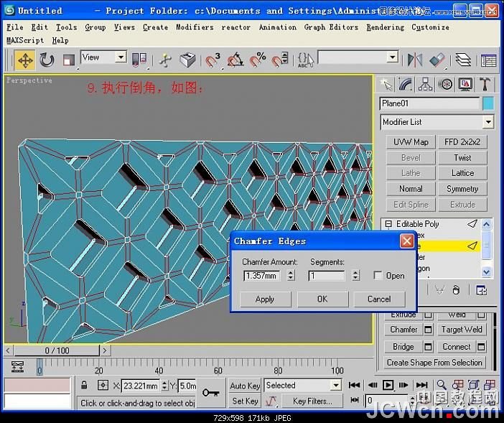Image resolution: width=504 pixels, height=423 pixels.
Task: Click the time slider 0 / 100 handle
Action: pos(57,350)
